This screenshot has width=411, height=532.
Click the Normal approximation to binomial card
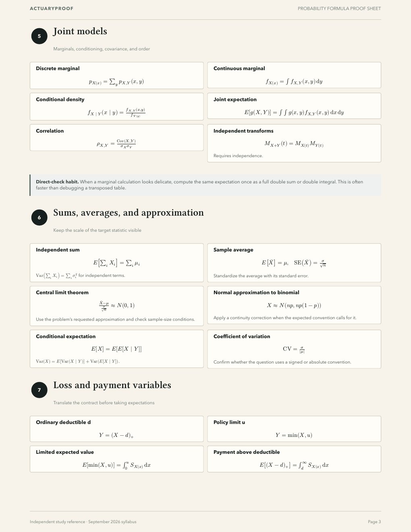pos(294,305)
